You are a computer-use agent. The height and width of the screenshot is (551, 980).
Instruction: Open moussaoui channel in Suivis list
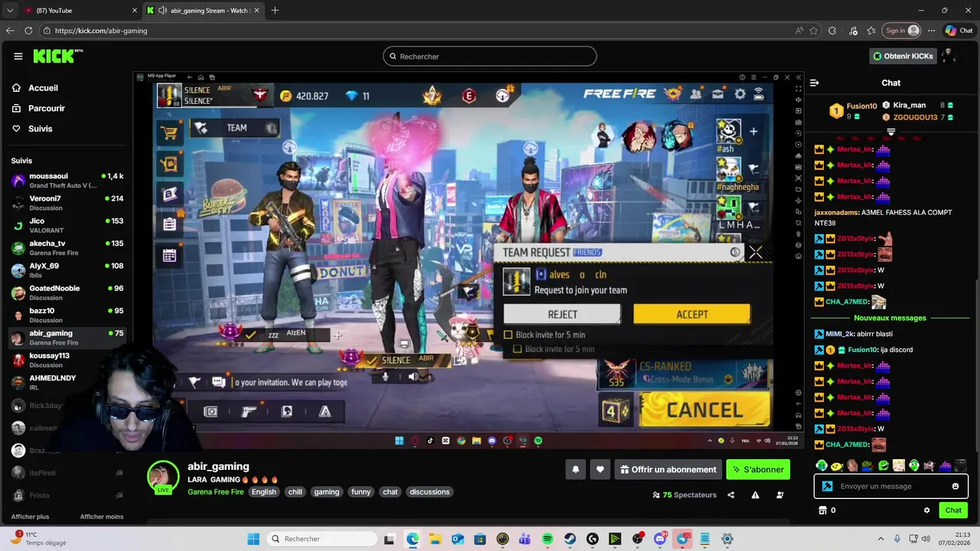click(x=67, y=181)
